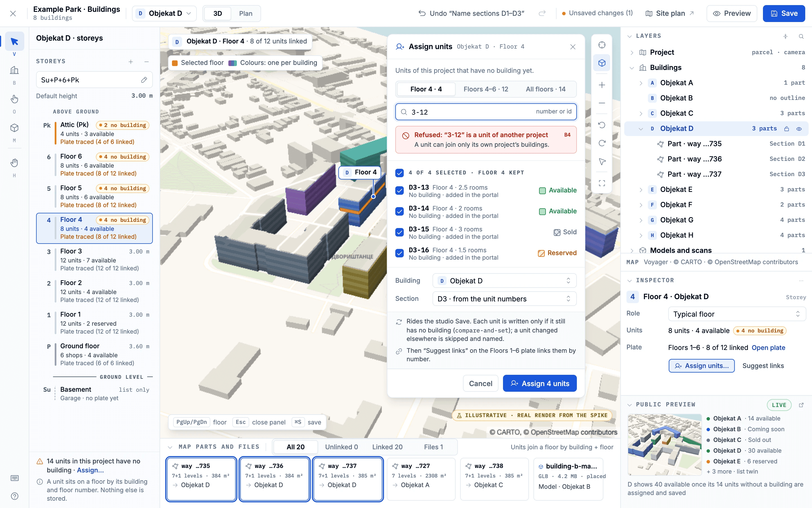Uncheck unit D3-13
Screen dimensions: 812x508
(x=399, y=190)
